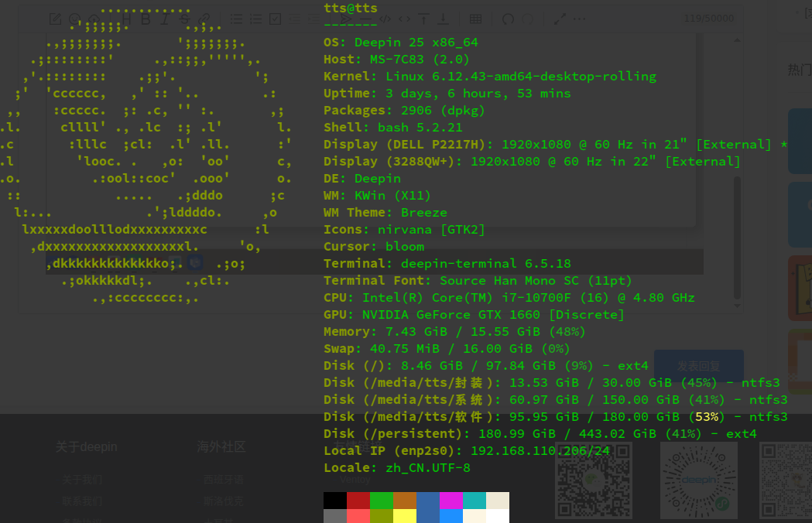Viewport: 812px width, 523px height.
Task: Insert a line after using the down-arrow icon
Action: coord(444,19)
